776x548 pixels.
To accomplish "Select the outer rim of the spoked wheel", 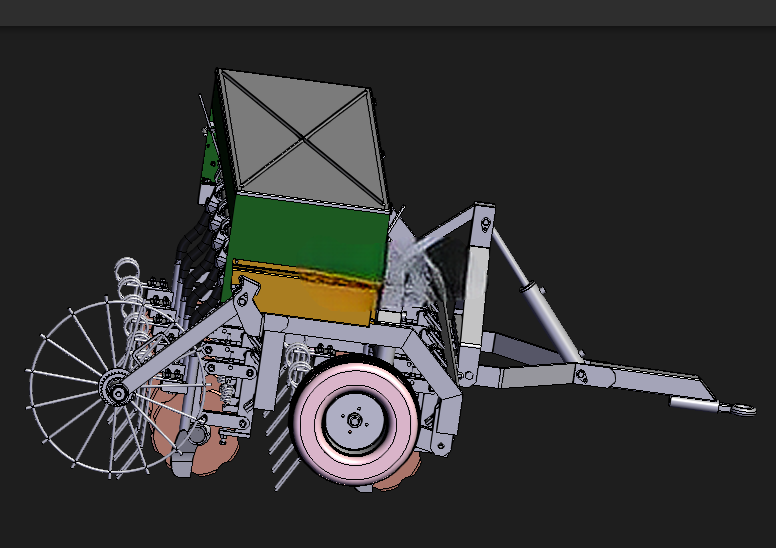I will tap(115, 386).
